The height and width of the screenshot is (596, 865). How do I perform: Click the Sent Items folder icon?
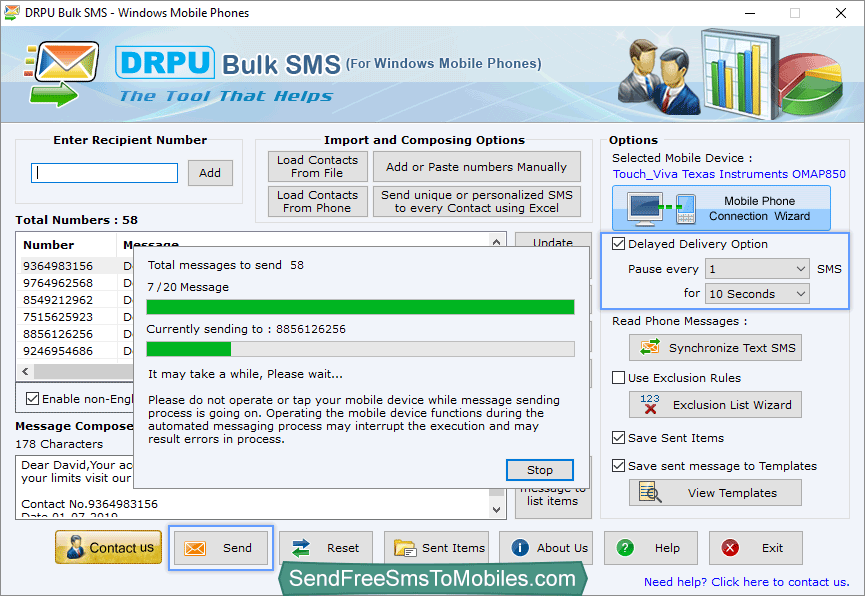point(405,548)
